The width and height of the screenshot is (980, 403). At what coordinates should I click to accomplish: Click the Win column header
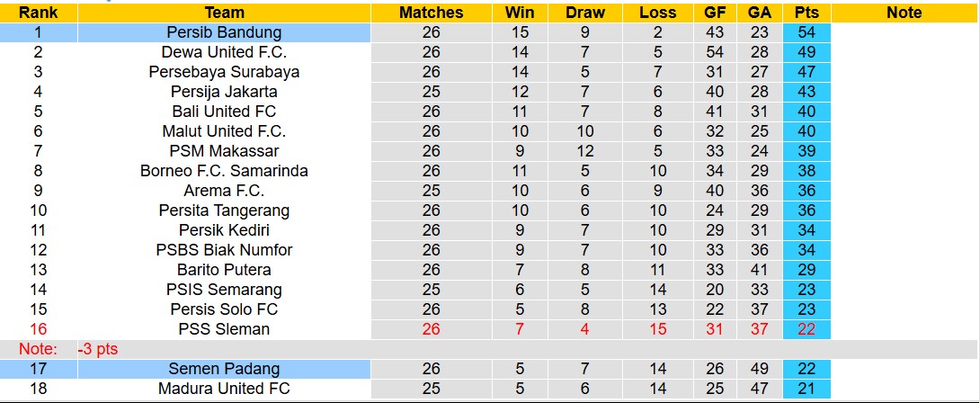(520, 13)
